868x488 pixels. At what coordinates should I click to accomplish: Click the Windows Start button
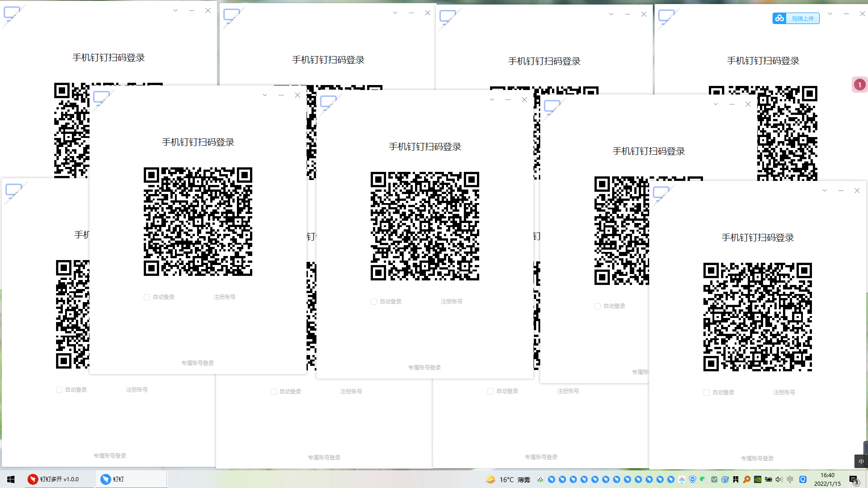(11, 479)
